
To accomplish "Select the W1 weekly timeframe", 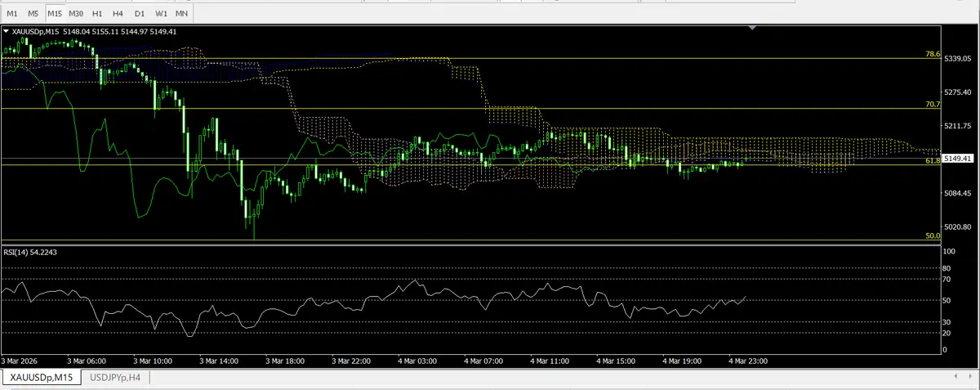I will (161, 14).
